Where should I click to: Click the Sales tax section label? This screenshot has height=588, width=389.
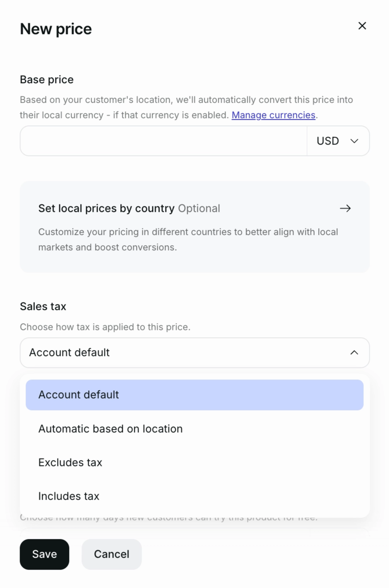(x=43, y=307)
